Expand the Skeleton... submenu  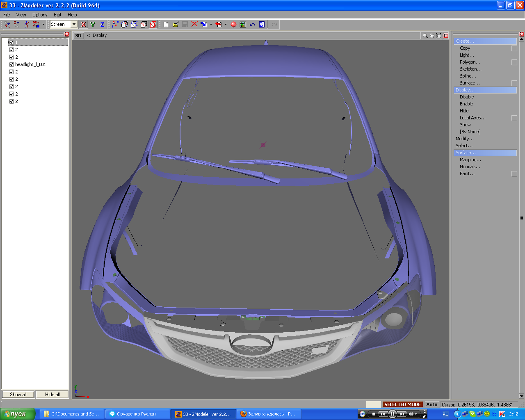[470, 69]
